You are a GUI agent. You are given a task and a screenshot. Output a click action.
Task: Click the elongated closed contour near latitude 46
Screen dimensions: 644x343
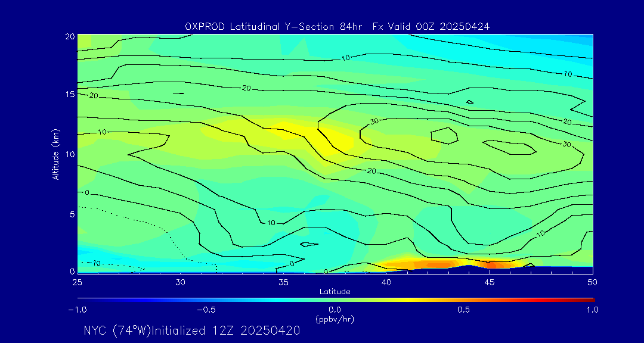(x=509, y=147)
